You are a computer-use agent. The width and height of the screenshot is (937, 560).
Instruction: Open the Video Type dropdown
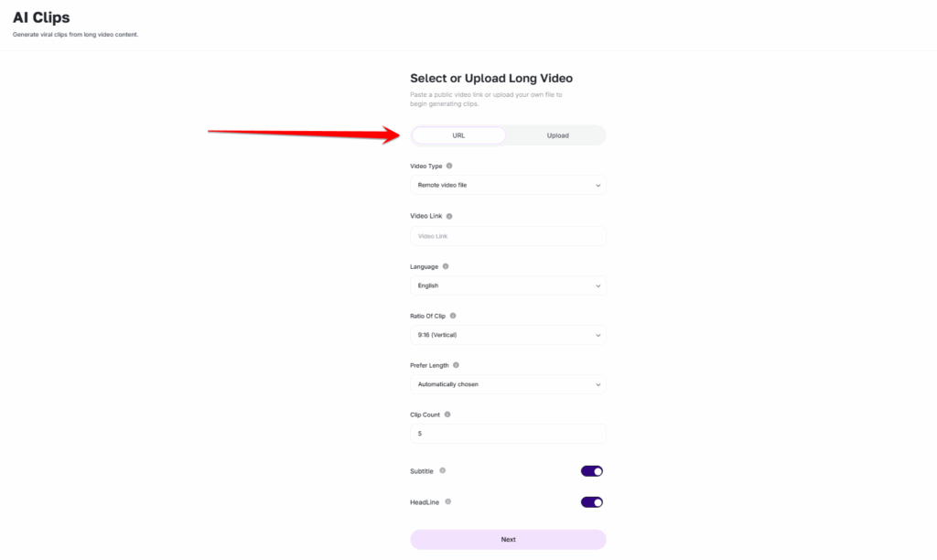pyautogui.click(x=508, y=185)
